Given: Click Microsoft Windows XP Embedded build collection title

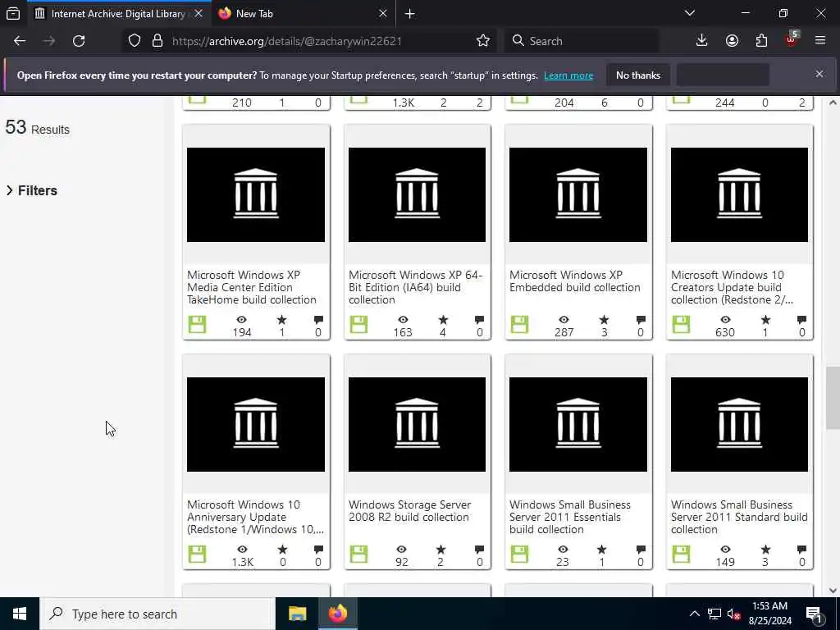Looking at the screenshot, I should (x=575, y=281).
